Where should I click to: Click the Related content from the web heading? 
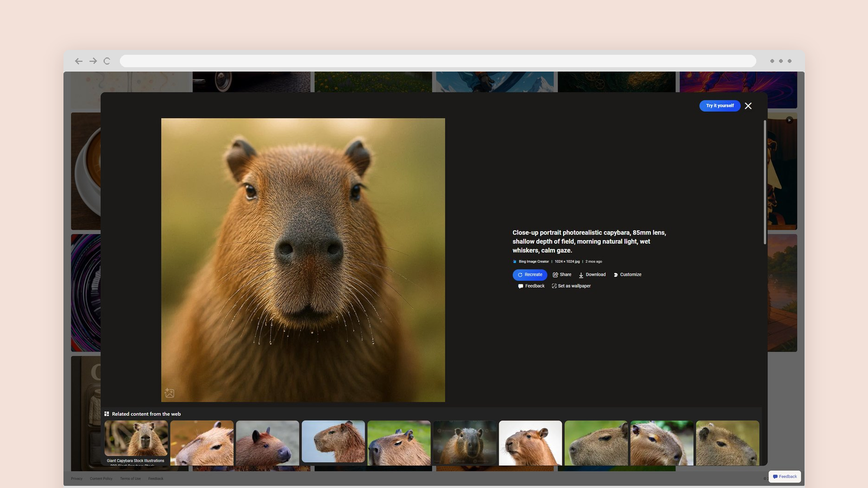(146, 414)
